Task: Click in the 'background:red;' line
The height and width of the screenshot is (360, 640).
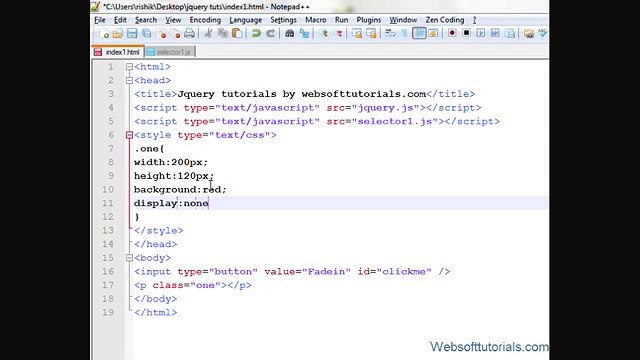Action: click(180, 190)
